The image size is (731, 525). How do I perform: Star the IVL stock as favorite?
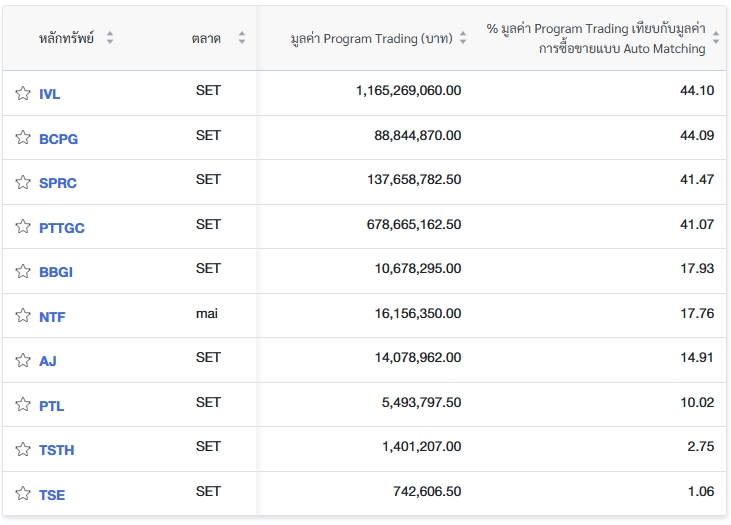click(22, 93)
